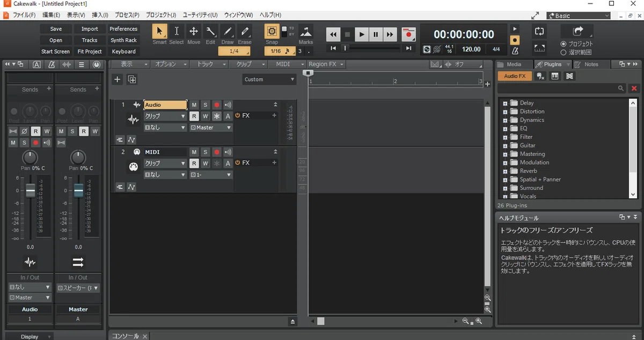
Task: Add a new track with plus
Action: point(118,79)
